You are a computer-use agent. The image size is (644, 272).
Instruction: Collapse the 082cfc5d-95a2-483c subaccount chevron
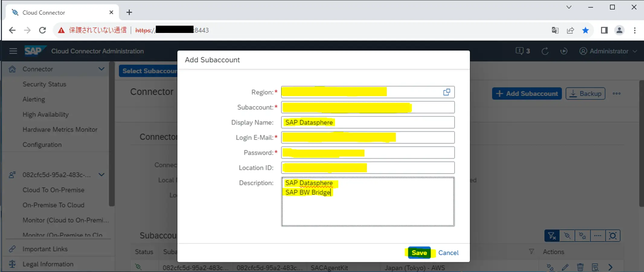[x=101, y=175]
